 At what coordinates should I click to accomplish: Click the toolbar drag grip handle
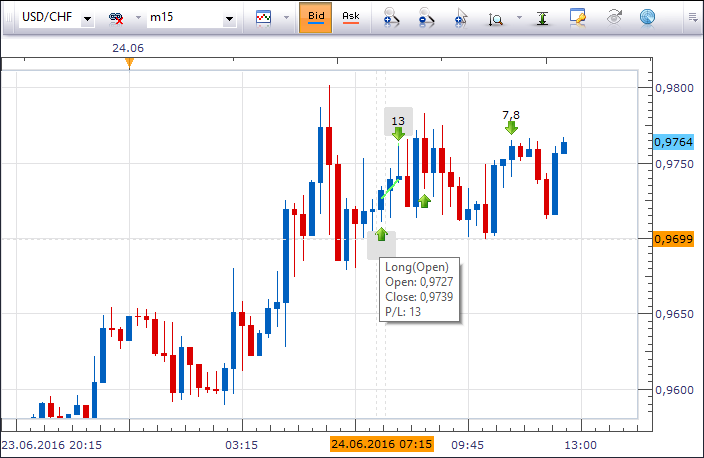pos(8,18)
